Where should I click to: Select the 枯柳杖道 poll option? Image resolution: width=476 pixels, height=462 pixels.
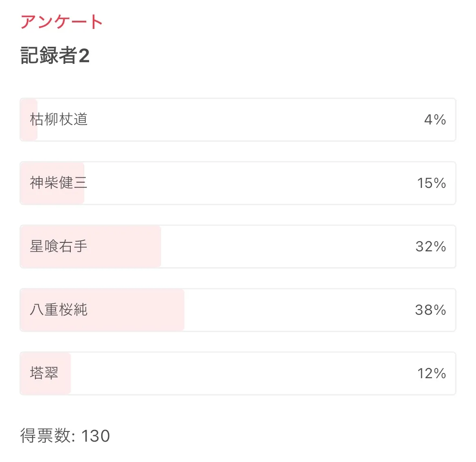(59, 120)
